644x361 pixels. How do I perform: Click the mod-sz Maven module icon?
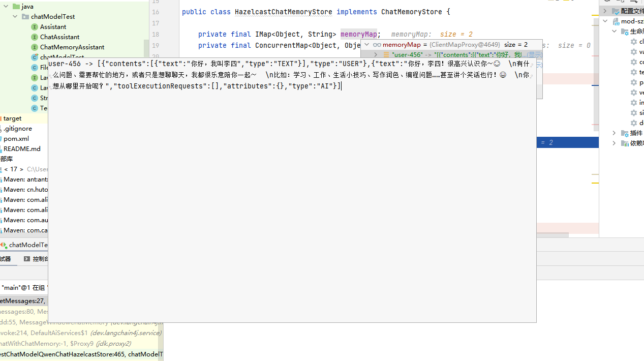point(616,21)
